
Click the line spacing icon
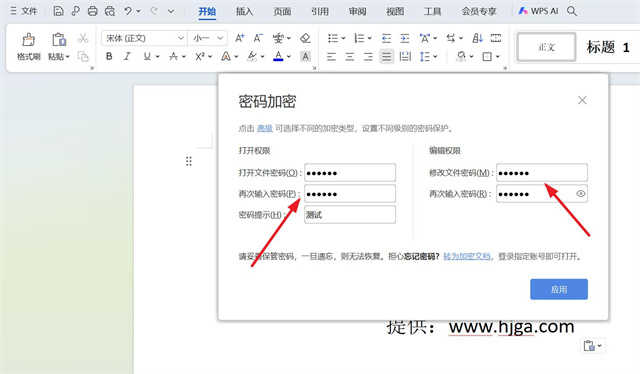(424, 56)
